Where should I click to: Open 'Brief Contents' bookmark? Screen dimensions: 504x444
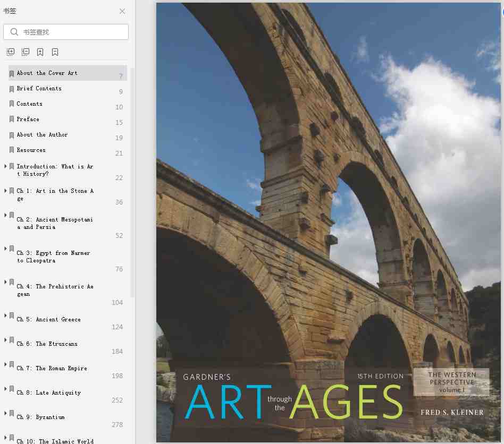[39, 88]
